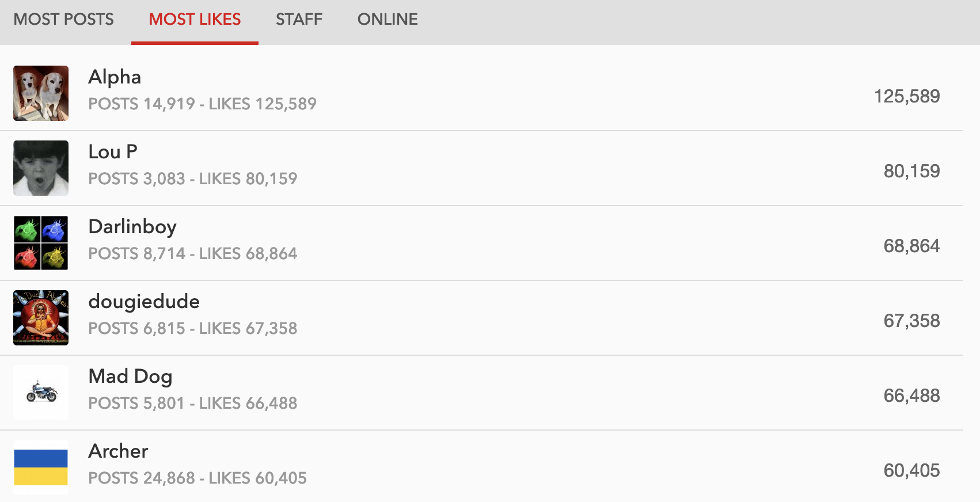Open the Archer username link

tap(118, 451)
